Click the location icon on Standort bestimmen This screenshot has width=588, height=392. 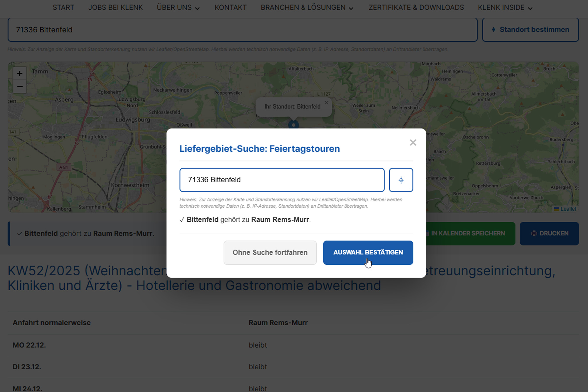(x=494, y=29)
